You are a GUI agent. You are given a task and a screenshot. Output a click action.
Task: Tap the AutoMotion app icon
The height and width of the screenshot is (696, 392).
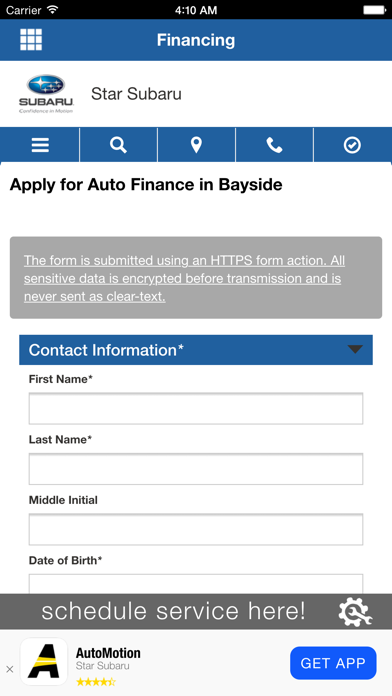click(x=44, y=661)
